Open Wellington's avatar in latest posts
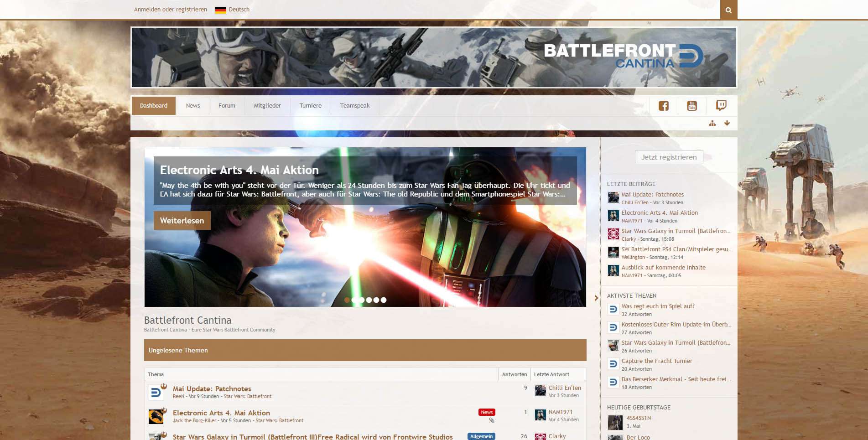Image resolution: width=868 pixels, height=440 pixels. pyautogui.click(x=613, y=252)
